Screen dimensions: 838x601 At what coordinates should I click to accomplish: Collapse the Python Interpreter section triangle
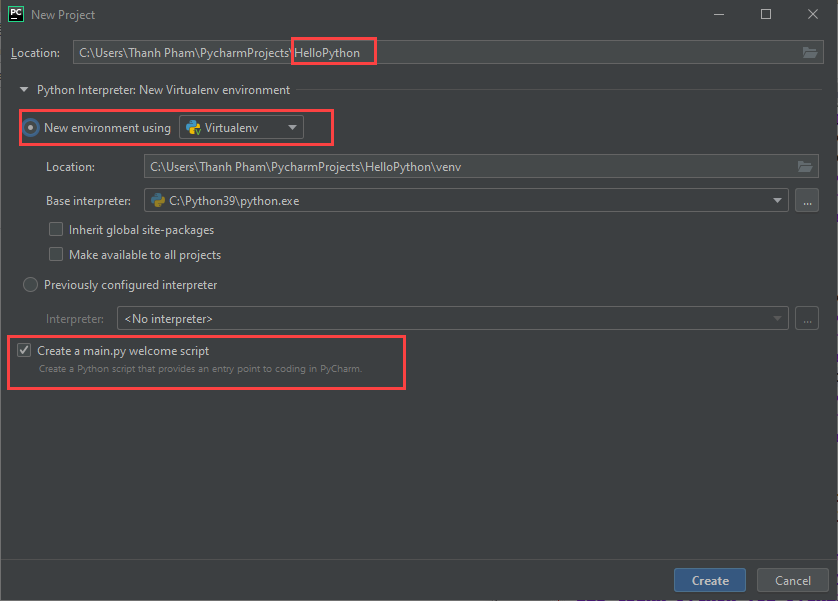(x=24, y=90)
